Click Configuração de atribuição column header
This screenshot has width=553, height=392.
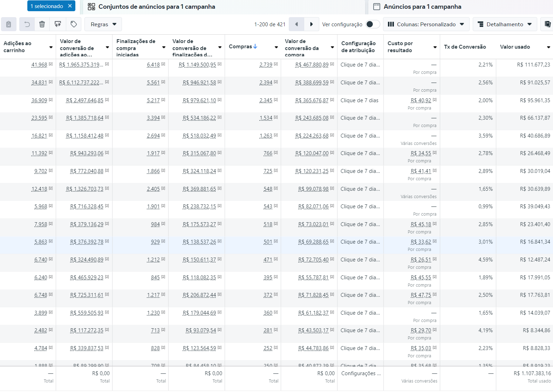point(358,47)
